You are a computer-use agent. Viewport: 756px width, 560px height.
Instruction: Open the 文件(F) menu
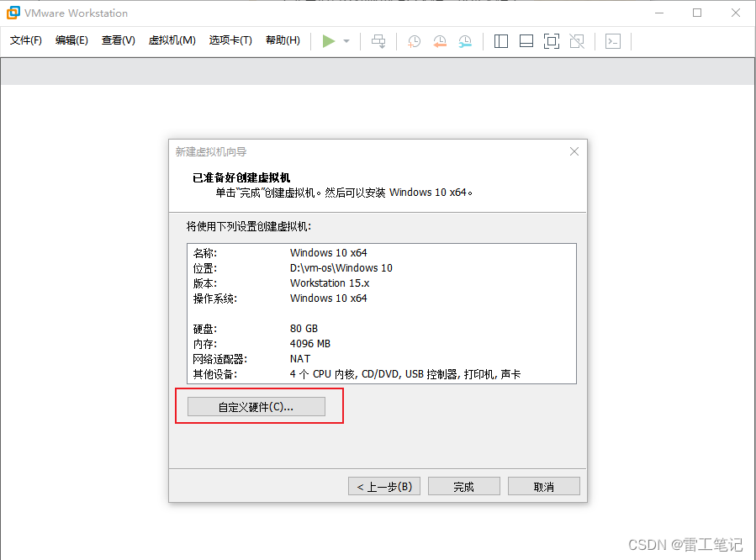point(26,40)
